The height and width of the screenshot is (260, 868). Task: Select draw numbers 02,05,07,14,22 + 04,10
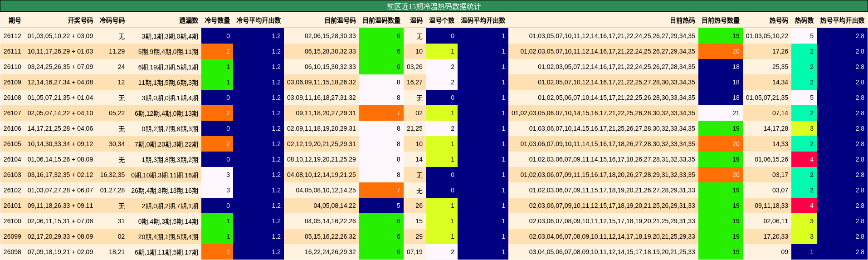click(x=60, y=113)
